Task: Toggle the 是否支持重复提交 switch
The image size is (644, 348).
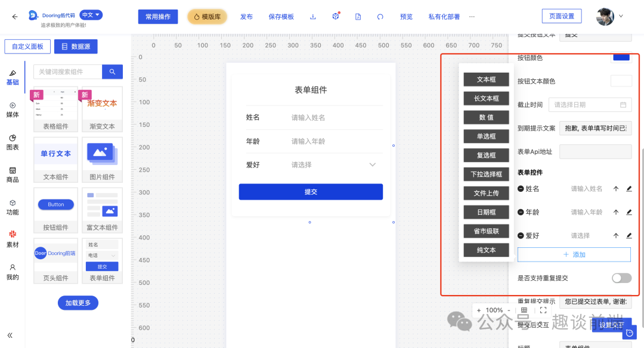Action: tap(621, 278)
